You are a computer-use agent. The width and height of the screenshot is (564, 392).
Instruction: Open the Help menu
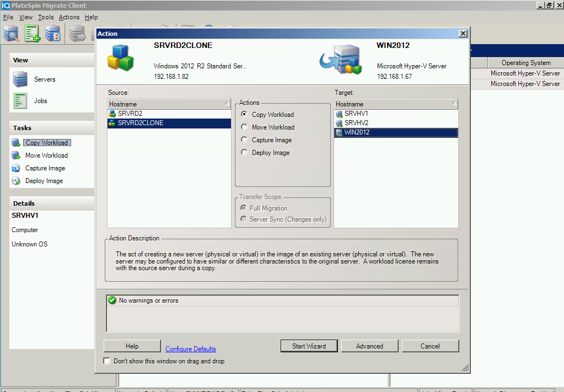[92, 17]
